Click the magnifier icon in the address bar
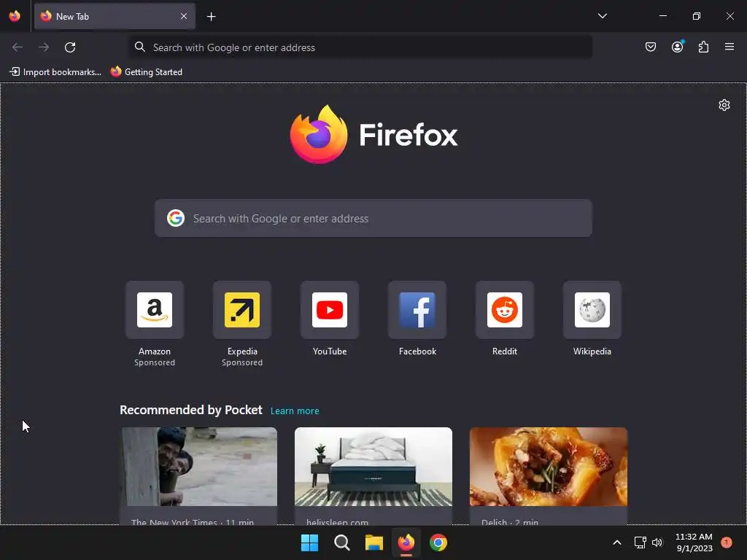The height and width of the screenshot is (560, 747). coord(139,47)
